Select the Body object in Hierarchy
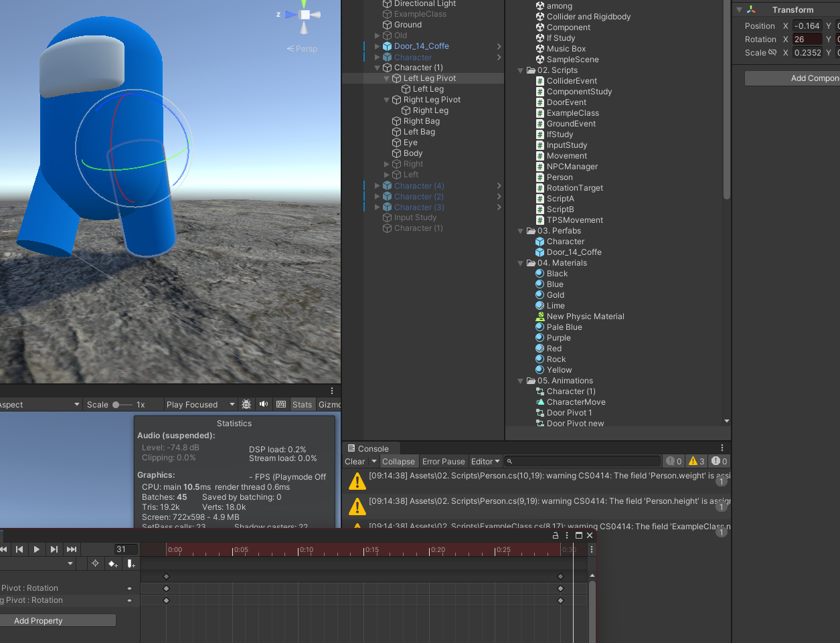 [x=413, y=153]
